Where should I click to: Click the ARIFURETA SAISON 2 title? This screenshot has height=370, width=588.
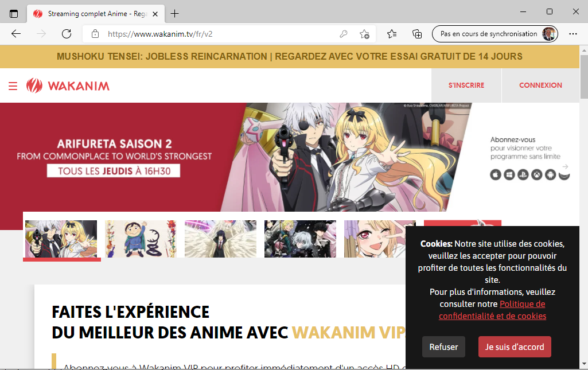pyautogui.click(x=114, y=144)
